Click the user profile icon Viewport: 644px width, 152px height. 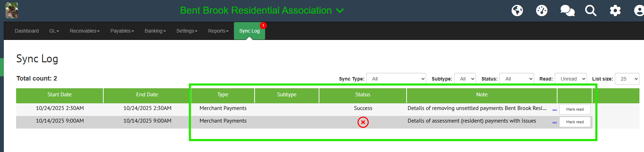pyautogui.click(x=639, y=11)
